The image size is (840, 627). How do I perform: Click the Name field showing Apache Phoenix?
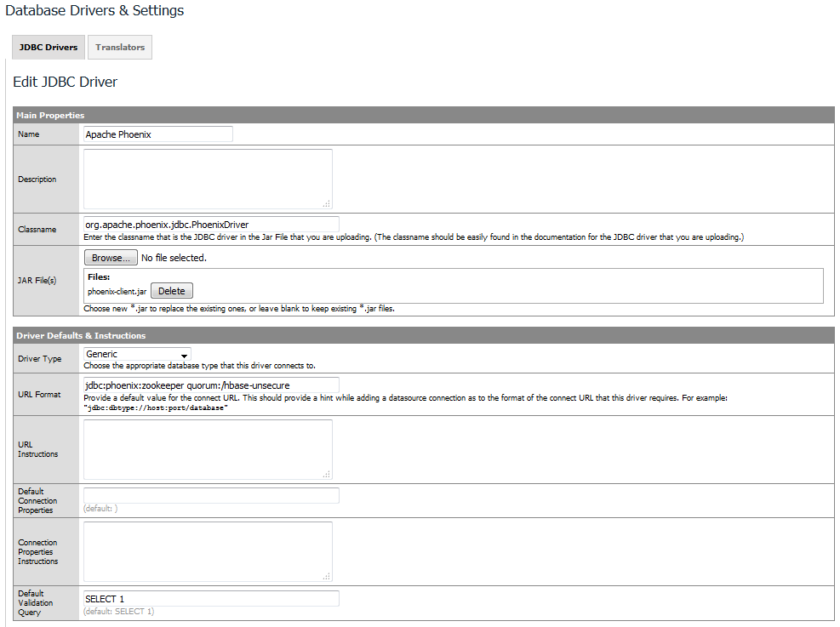[x=157, y=134]
